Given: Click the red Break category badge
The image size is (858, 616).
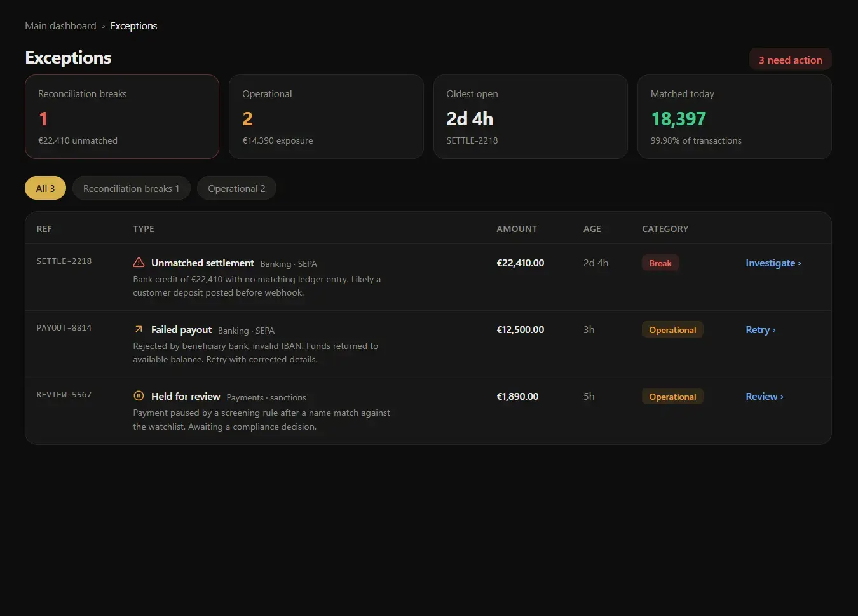Looking at the screenshot, I should coord(660,263).
